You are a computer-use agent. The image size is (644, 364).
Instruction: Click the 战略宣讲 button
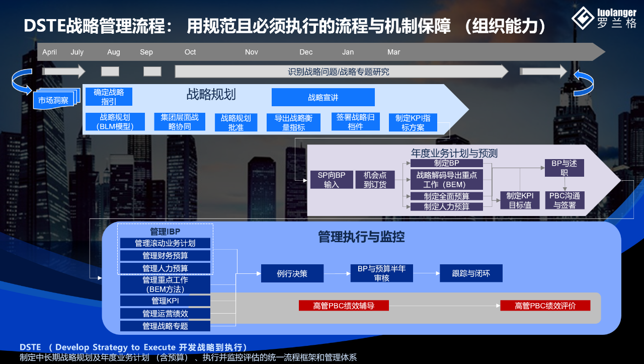click(x=323, y=97)
